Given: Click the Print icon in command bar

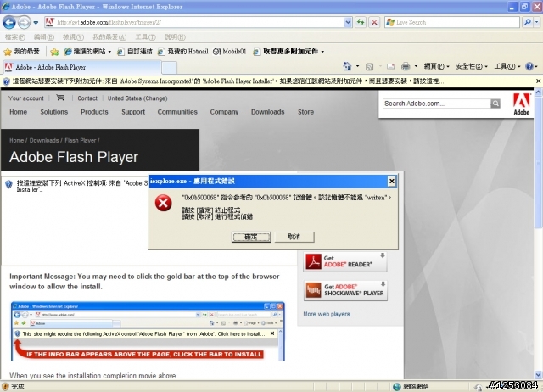Looking at the screenshot, I should (x=406, y=66).
